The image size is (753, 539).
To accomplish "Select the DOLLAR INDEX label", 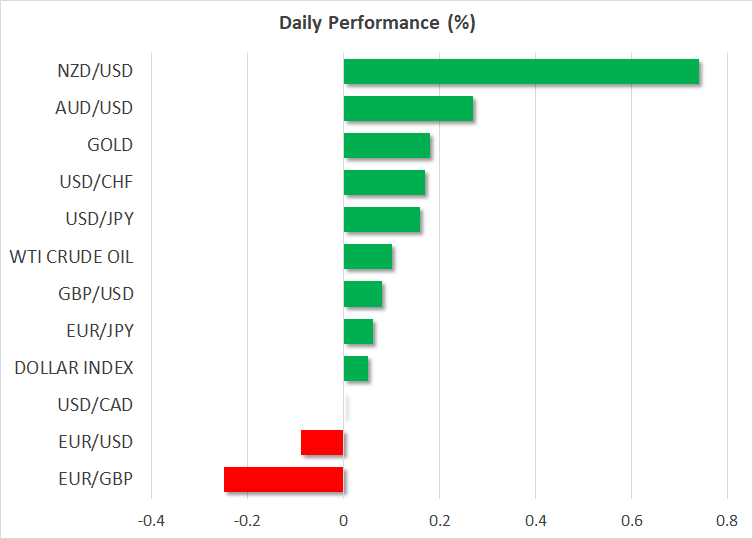I will 74,368.
